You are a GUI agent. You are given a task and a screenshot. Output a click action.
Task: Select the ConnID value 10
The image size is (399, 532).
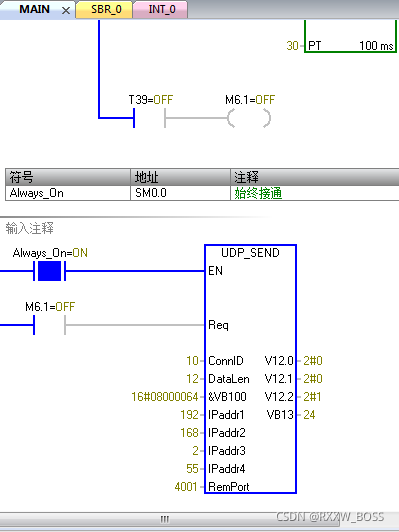tap(192, 361)
